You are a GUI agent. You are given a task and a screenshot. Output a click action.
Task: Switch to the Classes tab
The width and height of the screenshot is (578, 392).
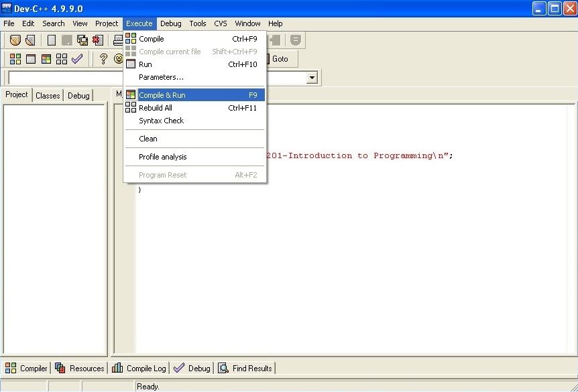click(48, 96)
